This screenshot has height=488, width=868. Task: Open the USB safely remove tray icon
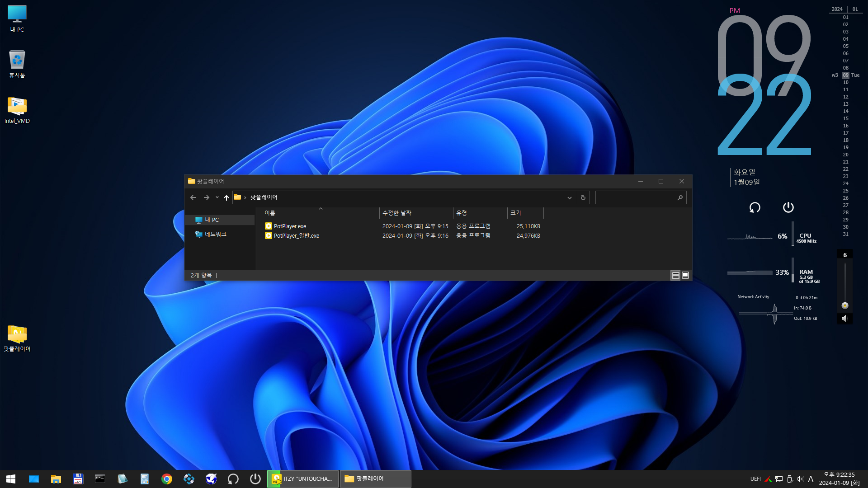tap(790, 479)
